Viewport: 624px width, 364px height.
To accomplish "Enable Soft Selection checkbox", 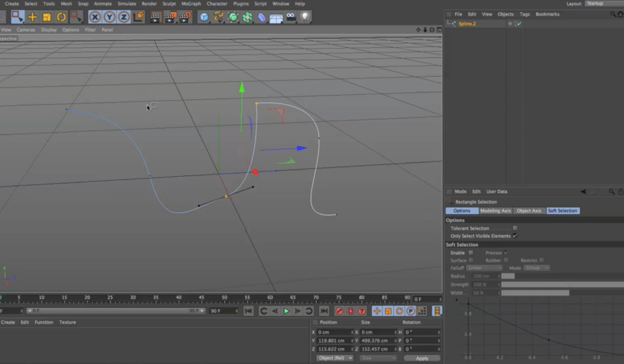I will pyautogui.click(x=471, y=253).
